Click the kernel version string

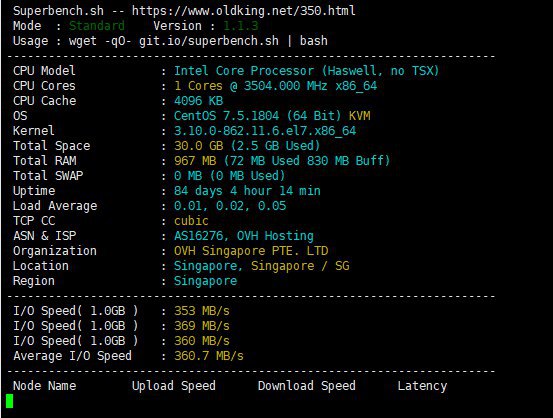265,131
